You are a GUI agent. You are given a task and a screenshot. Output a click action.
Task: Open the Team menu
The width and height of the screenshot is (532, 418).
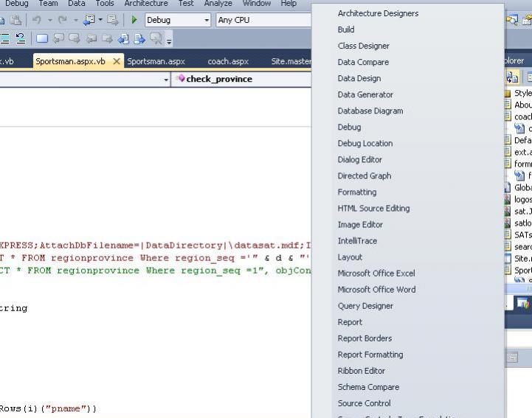(48, 4)
